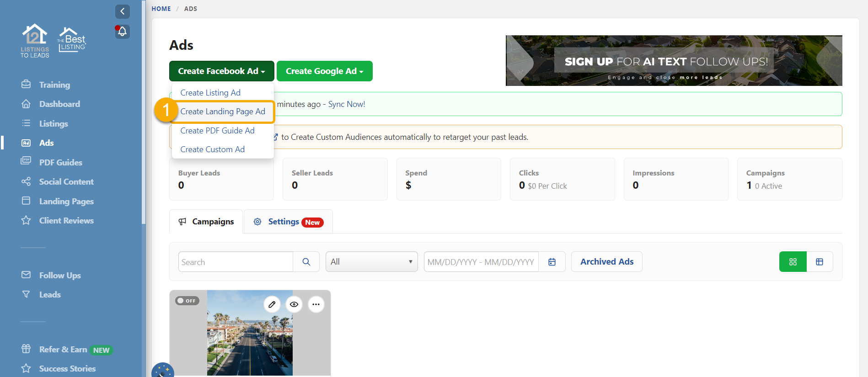Click the Sync Now! link

(x=347, y=104)
